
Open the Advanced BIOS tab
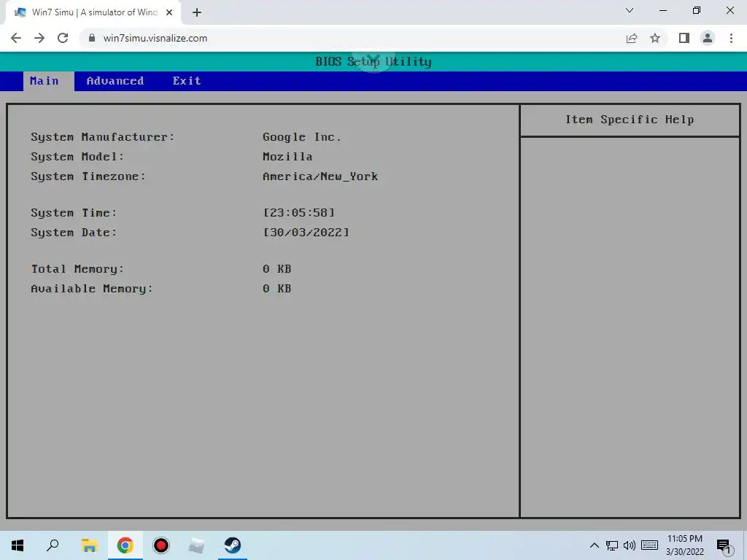[x=115, y=81]
